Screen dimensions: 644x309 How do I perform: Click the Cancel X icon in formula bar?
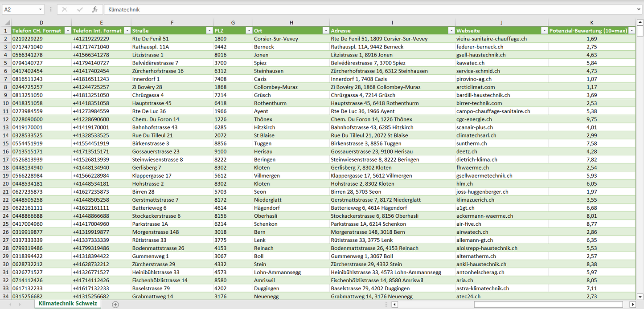click(65, 9)
